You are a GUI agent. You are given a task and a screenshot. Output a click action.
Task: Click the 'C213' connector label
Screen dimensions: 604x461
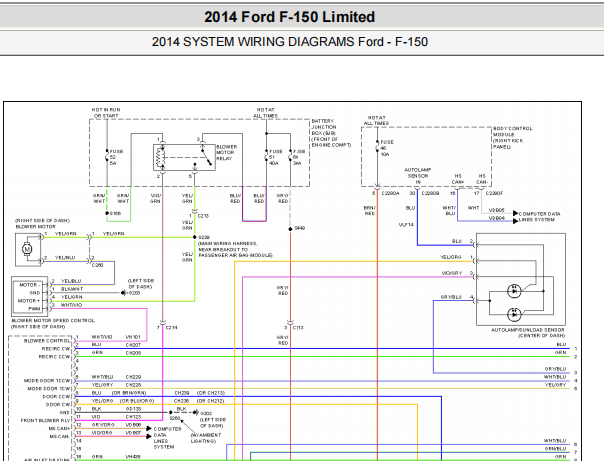click(203, 216)
